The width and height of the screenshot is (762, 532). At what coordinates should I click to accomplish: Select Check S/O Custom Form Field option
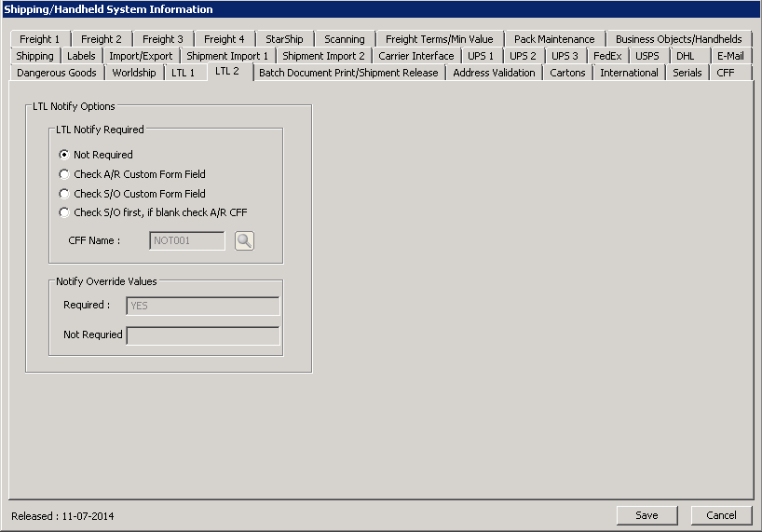point(64,194)
